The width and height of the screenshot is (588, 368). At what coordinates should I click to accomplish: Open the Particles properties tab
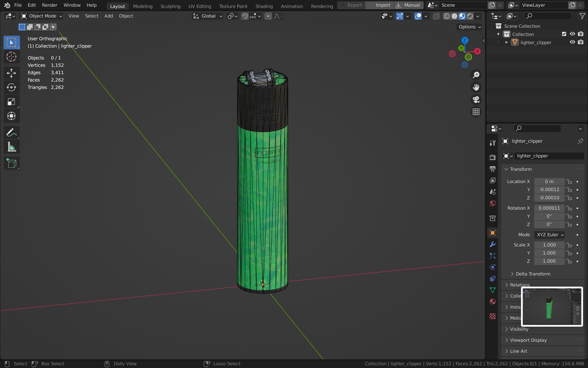pyautogui.click(x=492, y=256)
